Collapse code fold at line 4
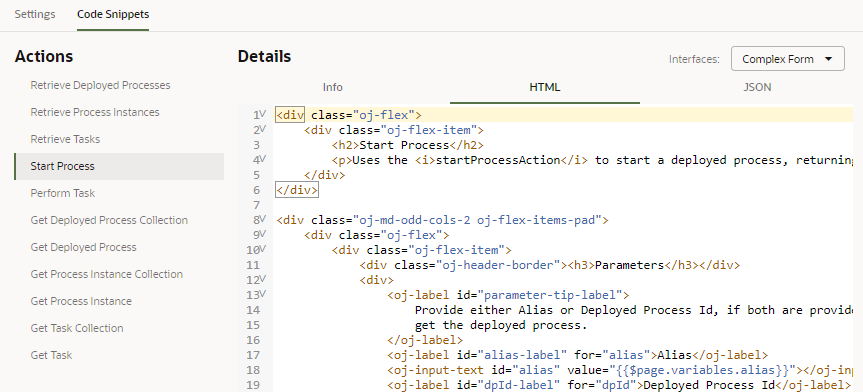Viewport: 863px width, 392px height. tap(263, 159)
